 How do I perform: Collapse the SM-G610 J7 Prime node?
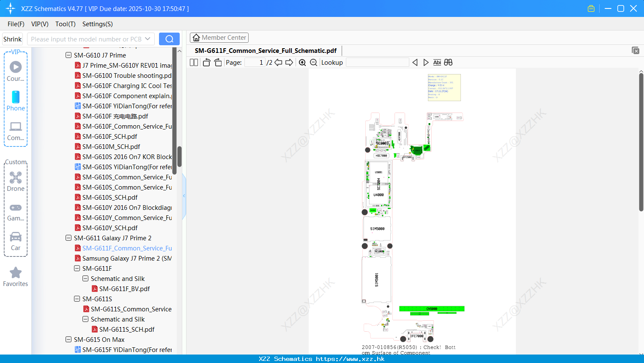pyautogui.click(x=69, y=55)
